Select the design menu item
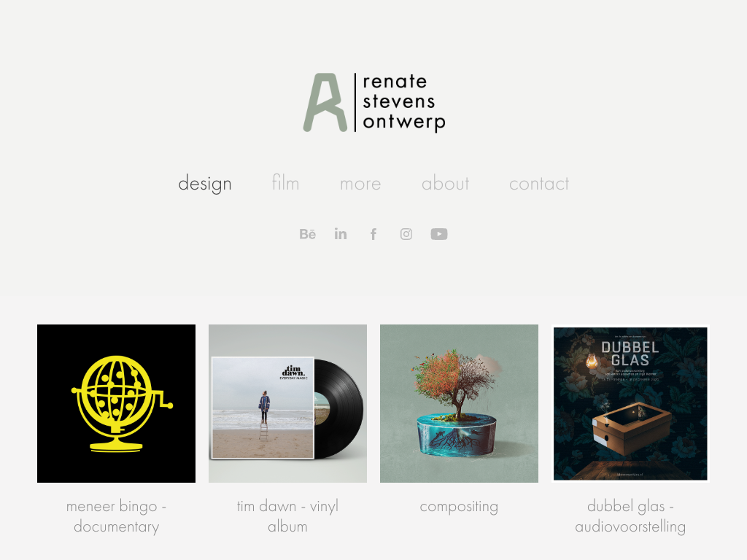Screen dimensions: 747x560 pos(205,183)
